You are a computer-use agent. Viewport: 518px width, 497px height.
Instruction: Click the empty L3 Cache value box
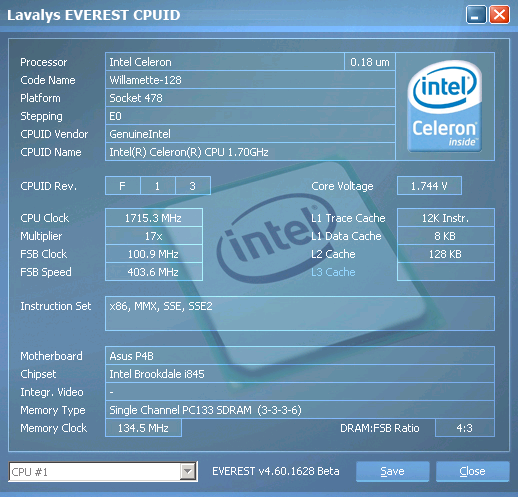pos(446,272)
